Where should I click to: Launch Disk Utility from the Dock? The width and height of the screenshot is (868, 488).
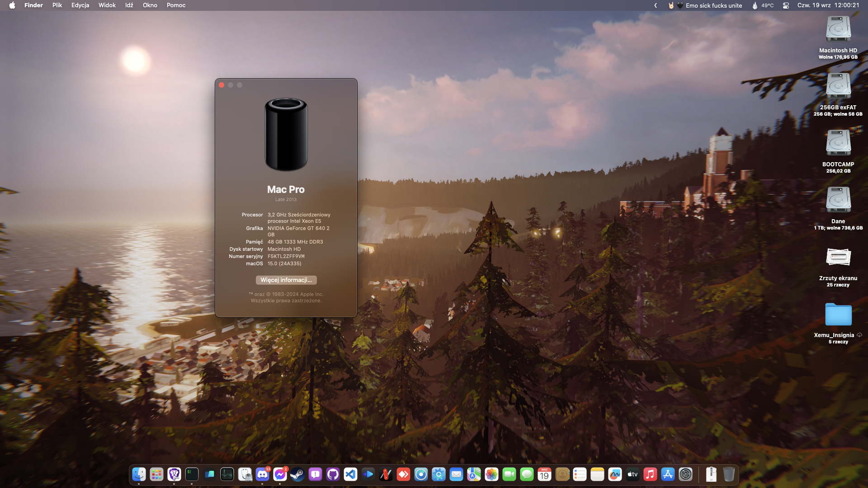click(x=245, y=474)
